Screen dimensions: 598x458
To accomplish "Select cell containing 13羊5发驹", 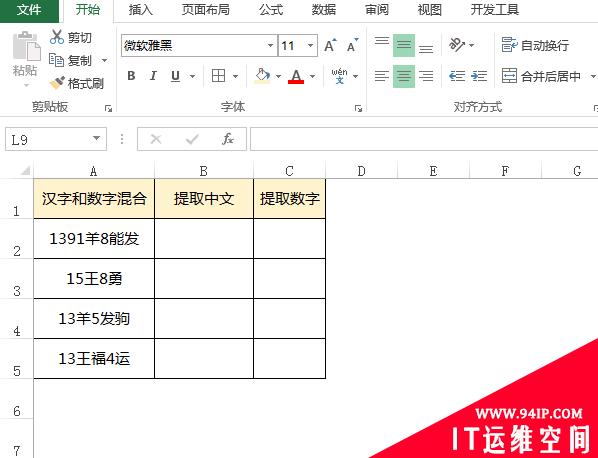I will click(94, 318).
